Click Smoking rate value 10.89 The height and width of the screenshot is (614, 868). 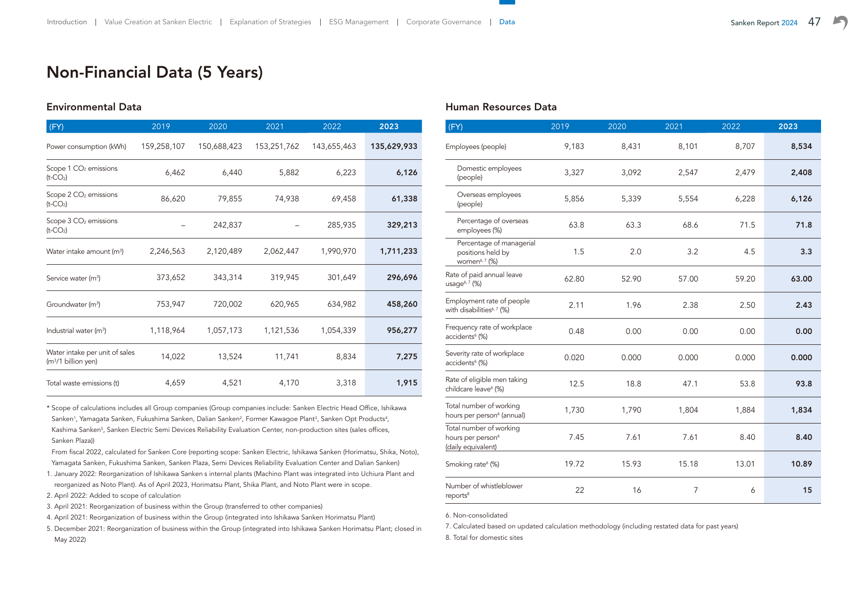tap(802, 464)
